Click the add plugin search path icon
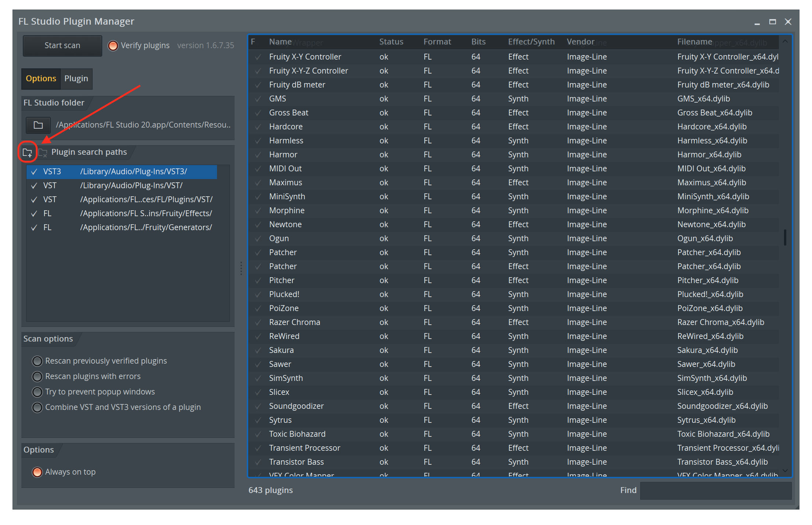 pos(28,152)
